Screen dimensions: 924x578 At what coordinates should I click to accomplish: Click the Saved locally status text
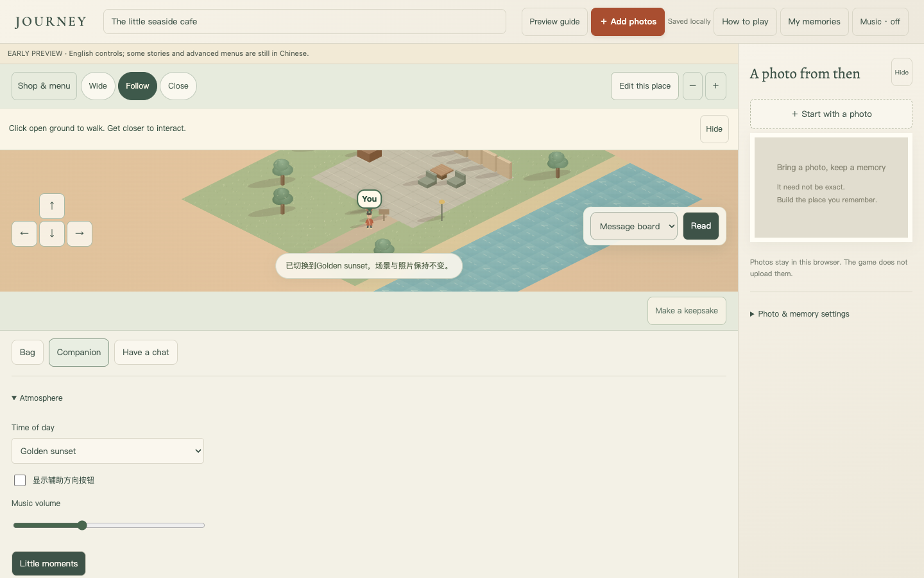[689, 22]
